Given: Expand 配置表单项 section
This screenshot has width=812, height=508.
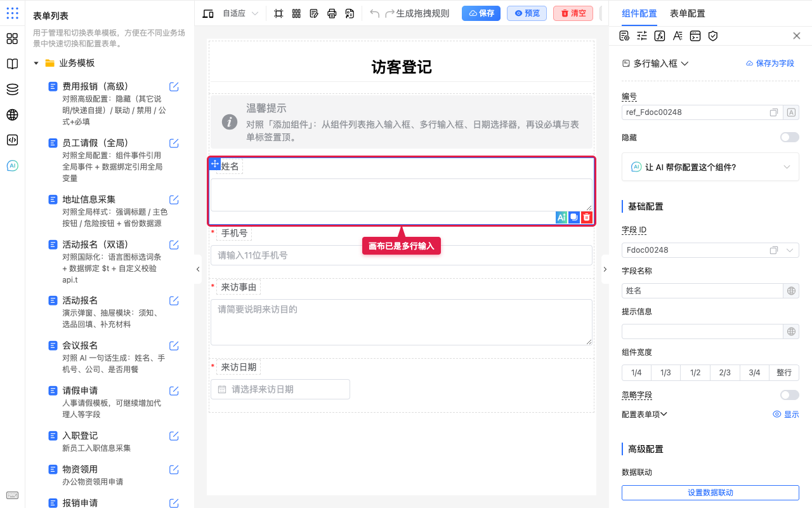Looking at the screenshot, I should click(x=645, y=414).
